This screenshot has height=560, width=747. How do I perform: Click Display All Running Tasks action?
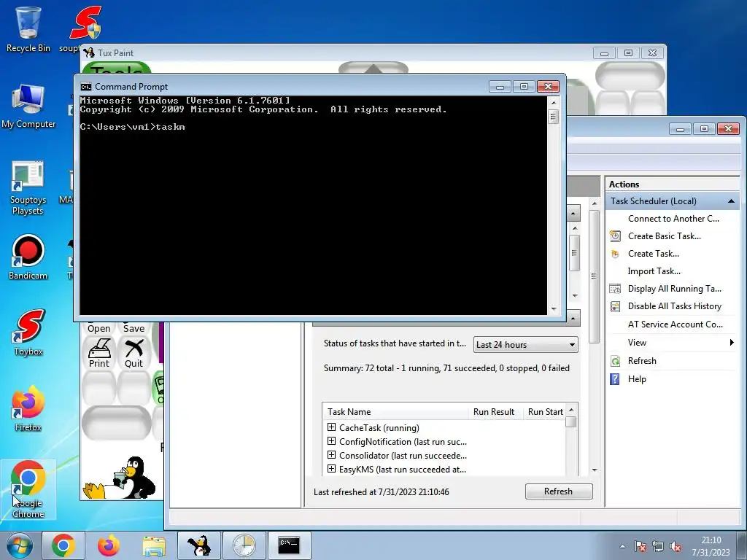[x=674, y=289]
